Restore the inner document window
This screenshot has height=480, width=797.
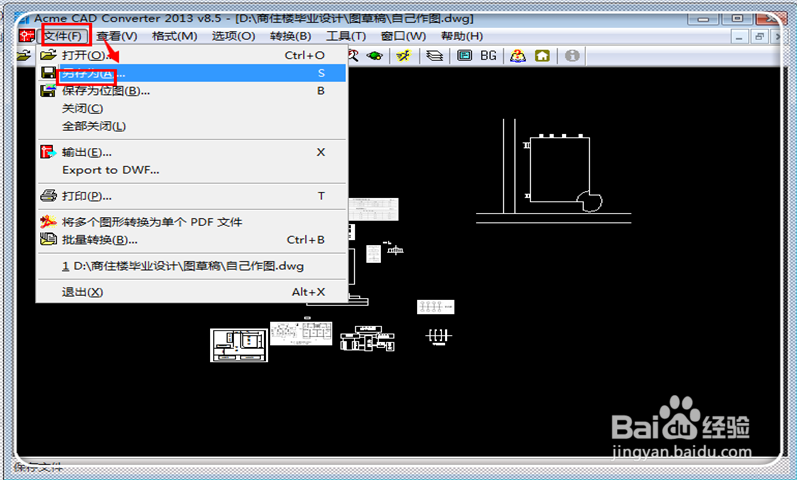[759, 37]
